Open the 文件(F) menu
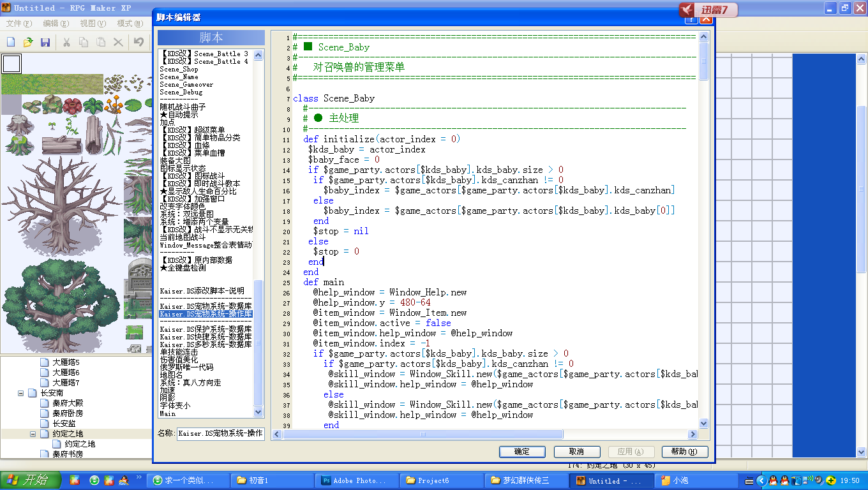 (19, 24)
